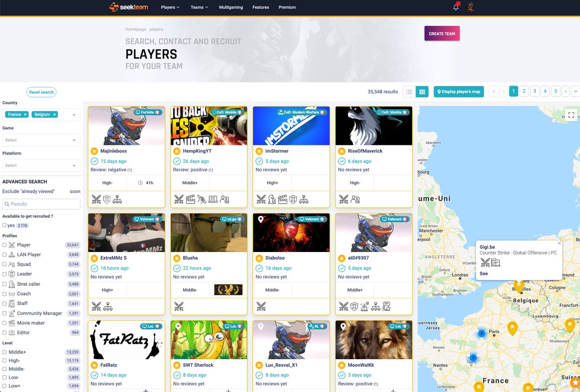
Task: Remove the France country tag
Action: [x=25, y=114]
